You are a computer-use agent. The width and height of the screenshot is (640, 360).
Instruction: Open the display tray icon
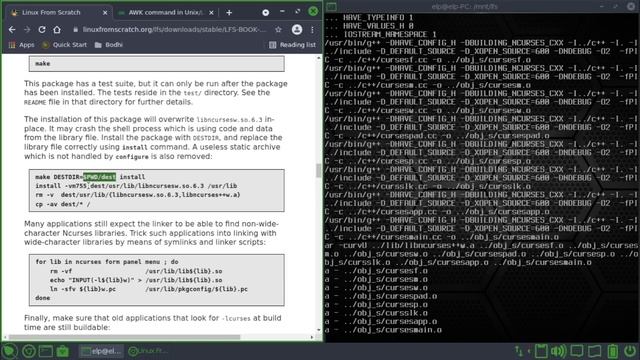[577, 351]
